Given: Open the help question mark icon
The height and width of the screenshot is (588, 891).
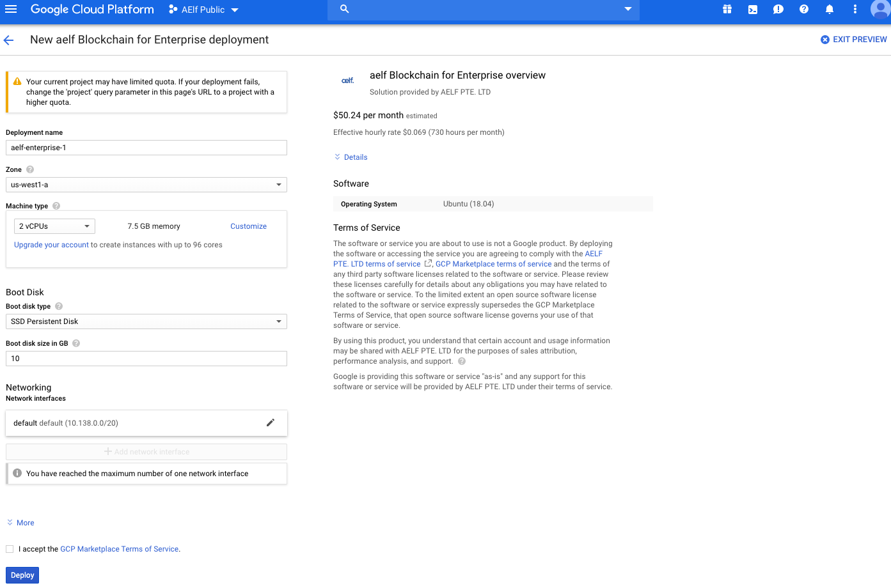Looking at the screenshot, I should click(x=804, y=9).
